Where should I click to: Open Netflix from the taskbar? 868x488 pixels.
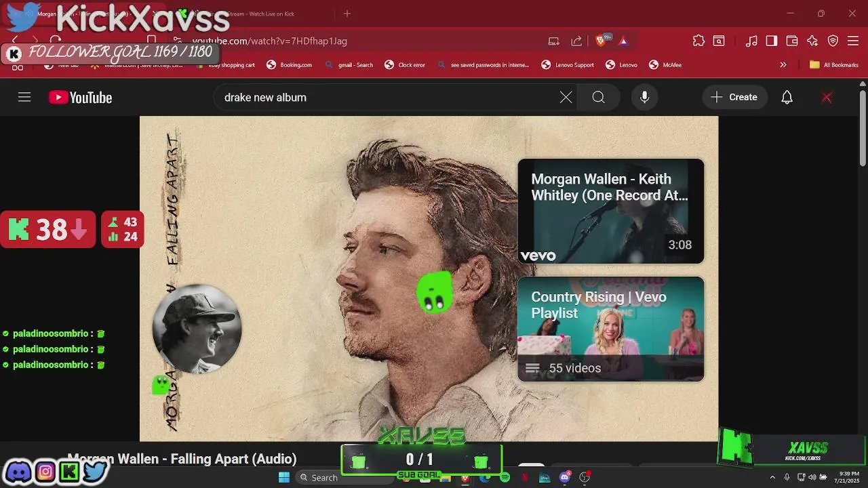pos(524,477)
